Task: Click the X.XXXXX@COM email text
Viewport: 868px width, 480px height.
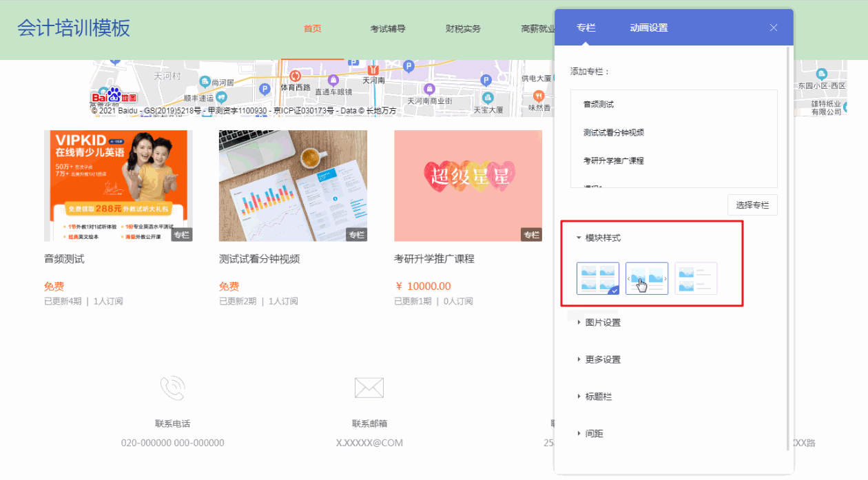Action: 369,443
